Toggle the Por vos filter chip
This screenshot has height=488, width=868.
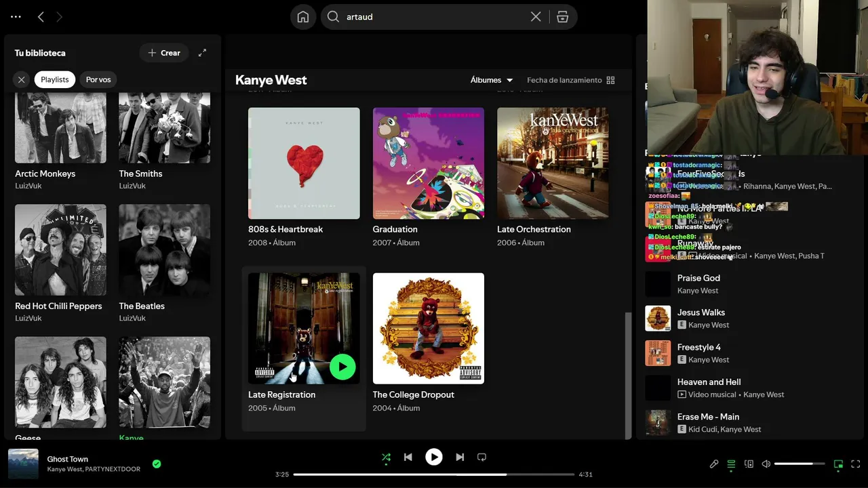tap(98, 80)
